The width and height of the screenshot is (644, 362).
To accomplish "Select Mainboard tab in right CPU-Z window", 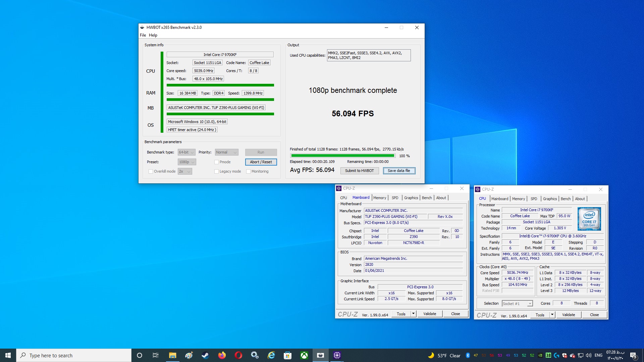I will pos(500,199).
